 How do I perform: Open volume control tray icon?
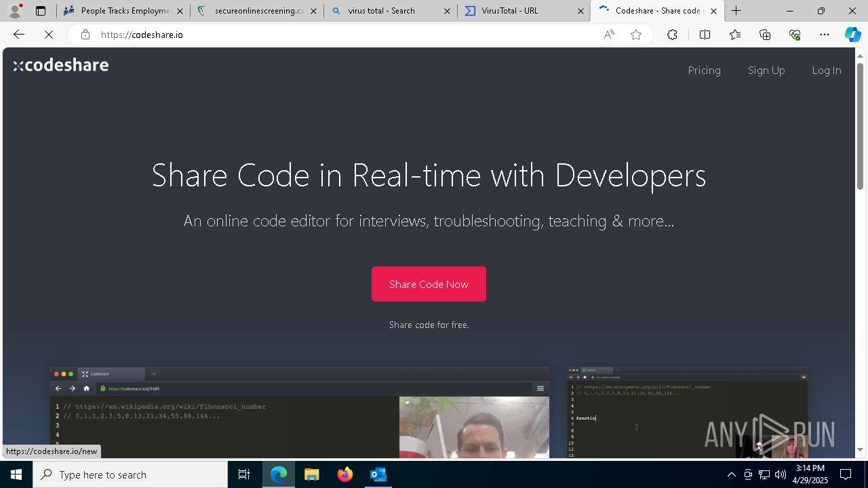[780, 474]
